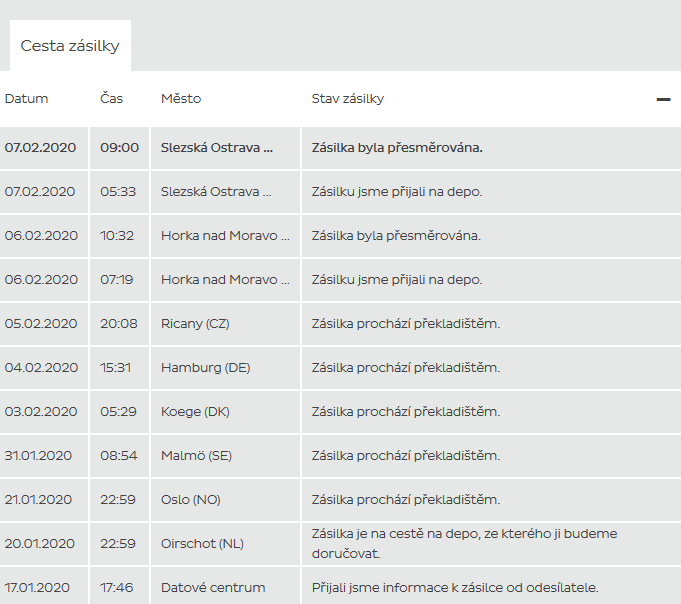
Task: Select city Oslo (NO)
Action: pyautogui.click(x=191, y=500)
